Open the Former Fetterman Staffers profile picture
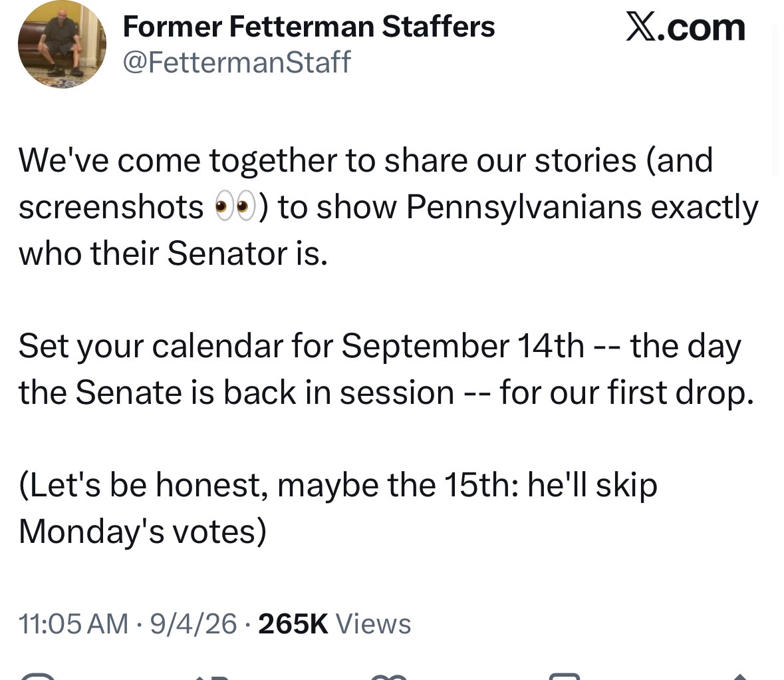This screenshot has width=784, height=680. [62, 45]
